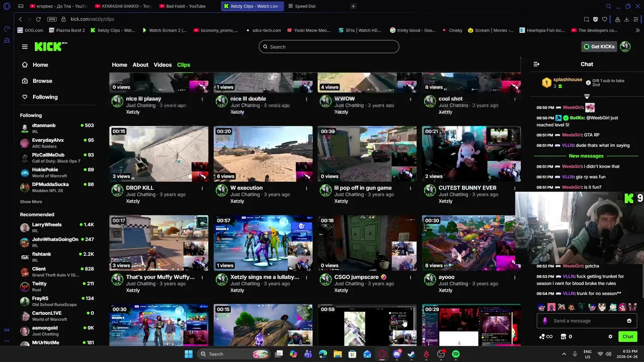Show hidden system tray icons
644x362 pixels.
(x=564, y=354)
